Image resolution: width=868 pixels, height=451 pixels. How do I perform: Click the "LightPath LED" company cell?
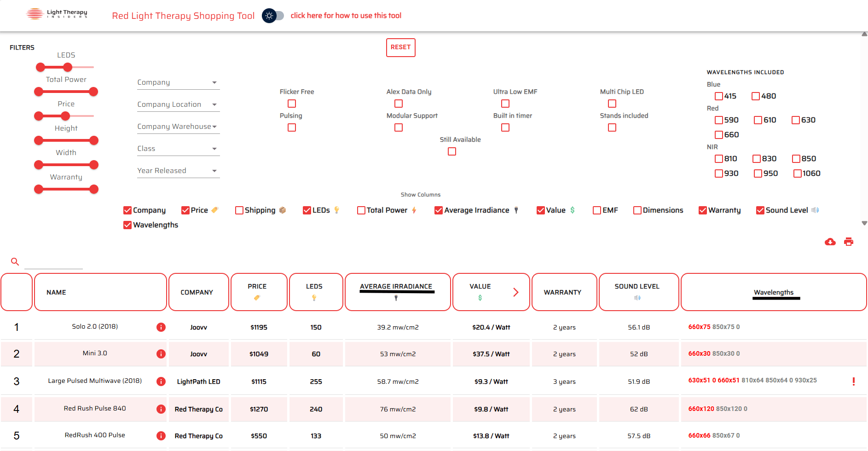point(199,382)
